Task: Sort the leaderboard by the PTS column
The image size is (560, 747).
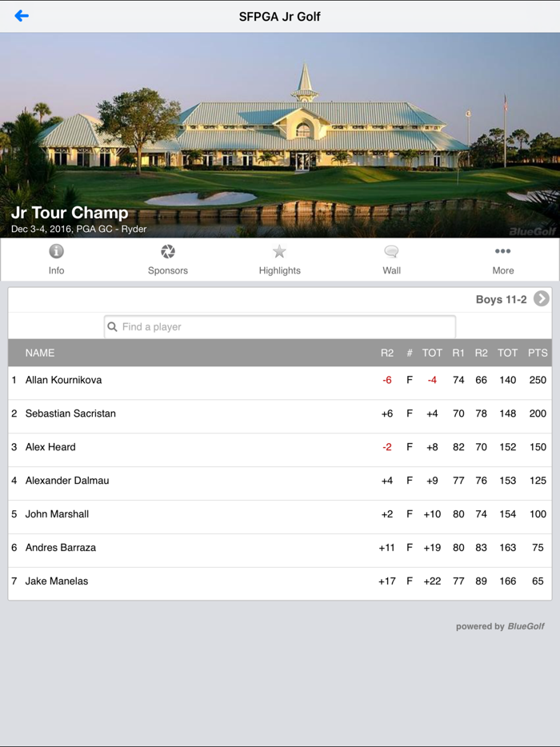Action: [x=537, y=353]
